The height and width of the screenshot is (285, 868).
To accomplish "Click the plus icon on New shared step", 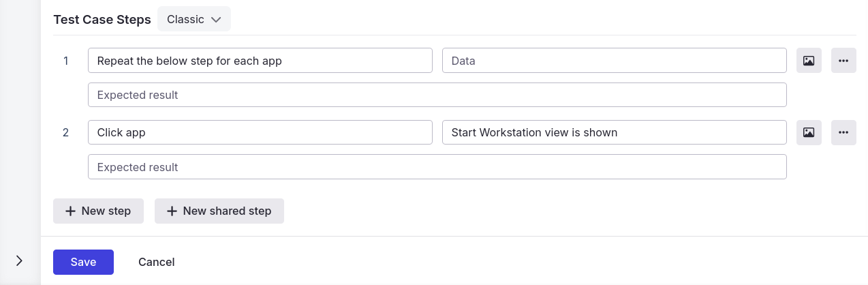I will coord(172,211).
